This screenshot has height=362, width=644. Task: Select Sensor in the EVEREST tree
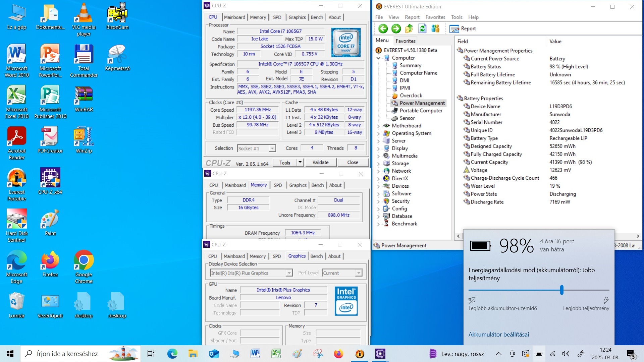point(407,118)
